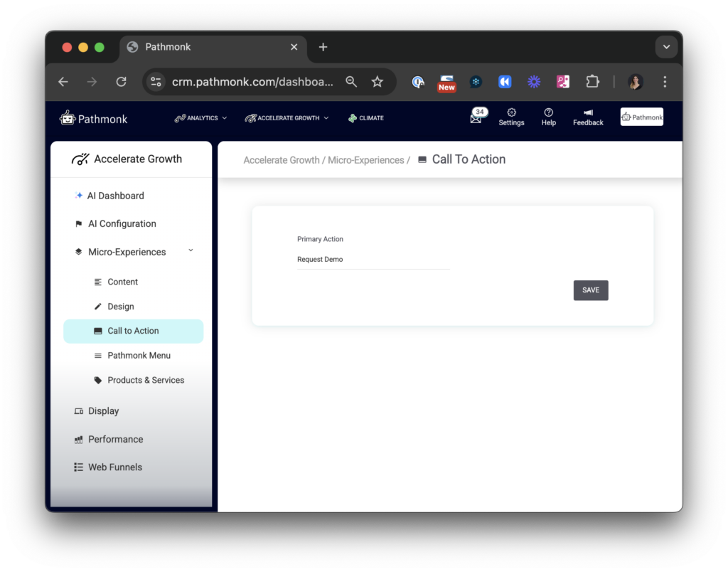Bookmark the page with the star icon

coord(378,82)
